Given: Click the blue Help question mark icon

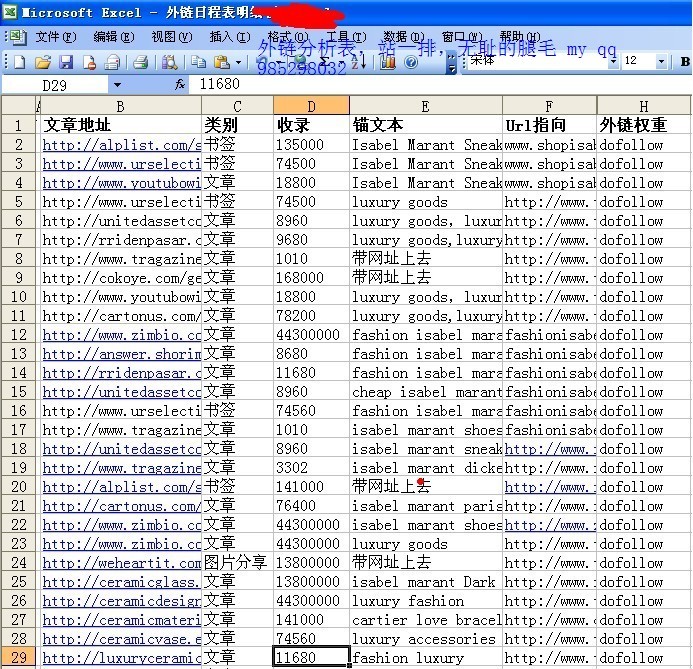Looking at the screenshot, I should (411, 62).
